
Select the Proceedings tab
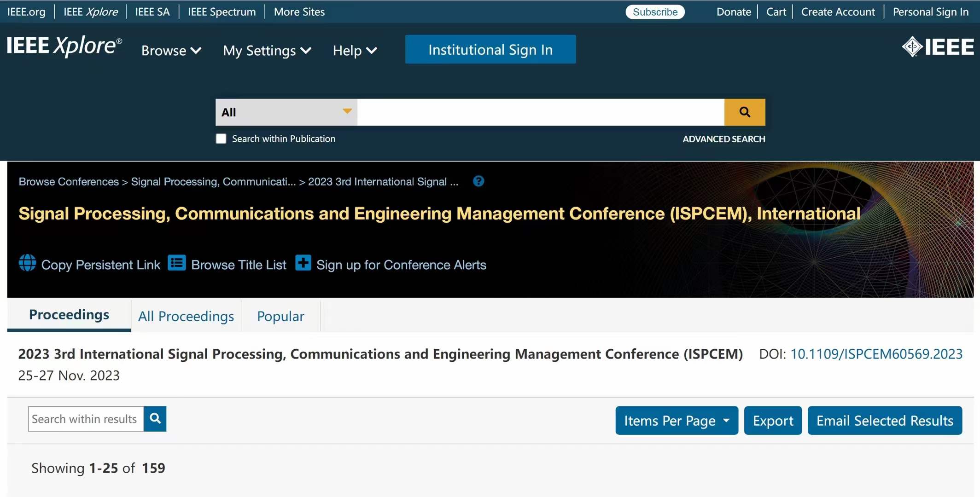[x=69, y=315]
